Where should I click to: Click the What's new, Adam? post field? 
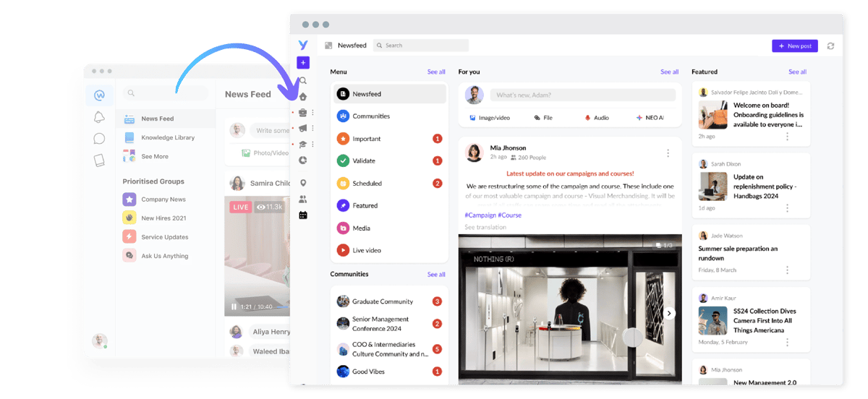[x=583, y=95]
